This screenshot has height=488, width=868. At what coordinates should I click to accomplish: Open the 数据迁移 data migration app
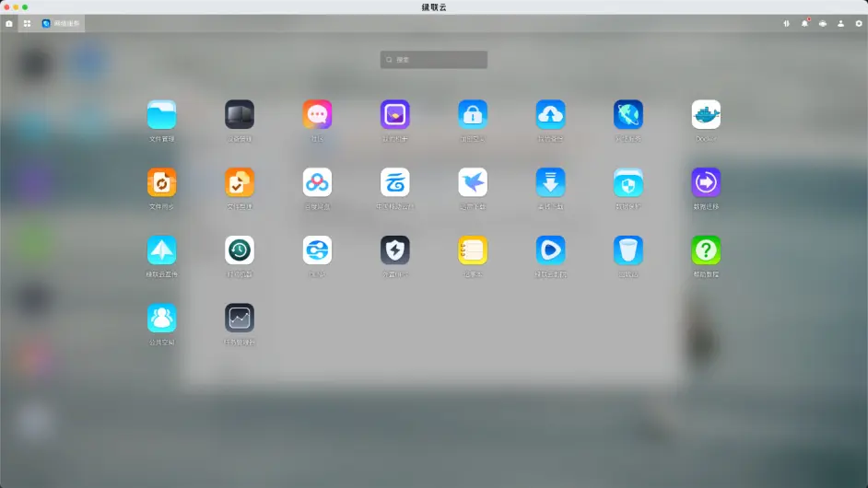[706, 182]
